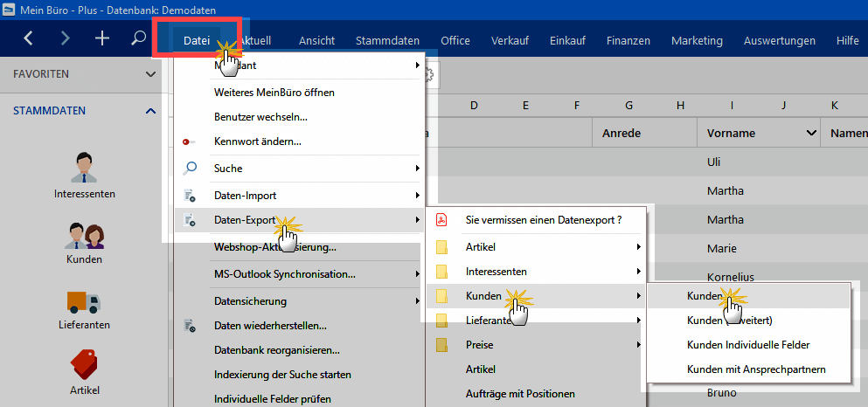Select Weiteres MeinBüro öffnen

click(x=299, y=93)
